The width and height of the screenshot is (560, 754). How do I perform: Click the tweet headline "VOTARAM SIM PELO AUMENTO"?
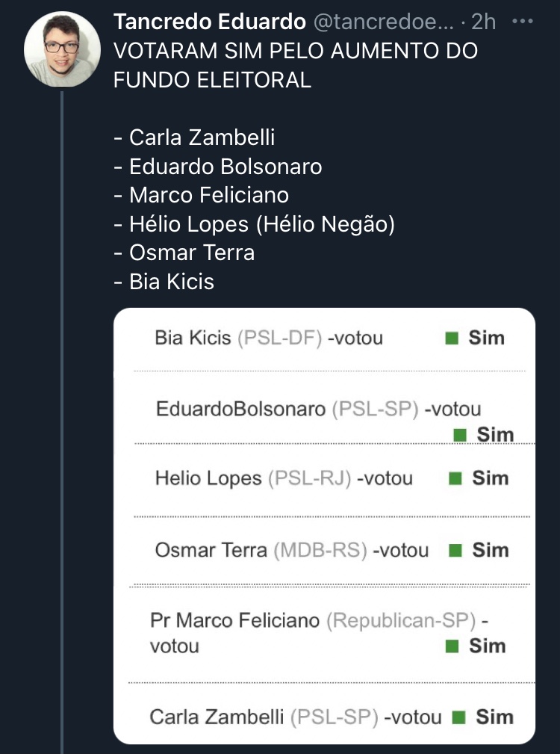coord(295,52)
